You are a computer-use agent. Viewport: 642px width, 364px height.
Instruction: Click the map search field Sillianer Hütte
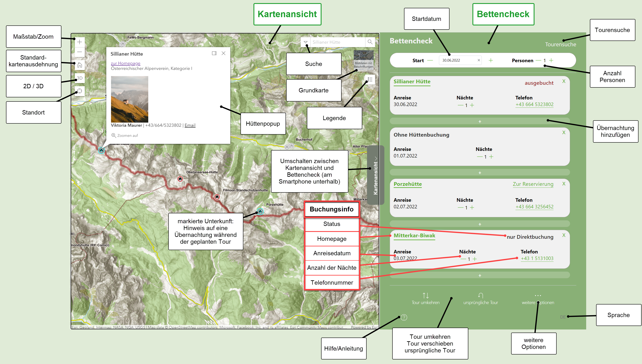pyautogui.click(x=338, y=42)
